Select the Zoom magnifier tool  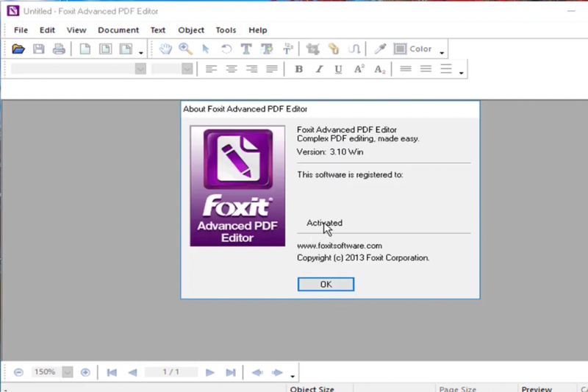coord(186,49)
